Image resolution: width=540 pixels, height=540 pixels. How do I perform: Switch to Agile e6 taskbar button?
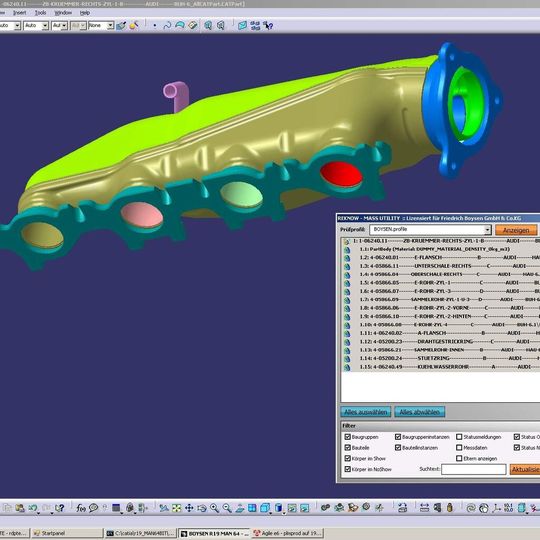tap(287, 533)
